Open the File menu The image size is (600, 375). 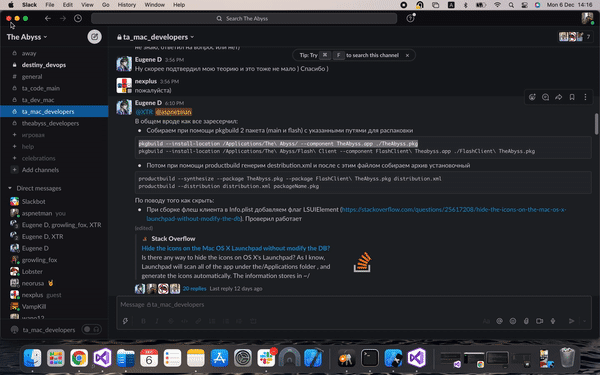(x=50, y=5)
